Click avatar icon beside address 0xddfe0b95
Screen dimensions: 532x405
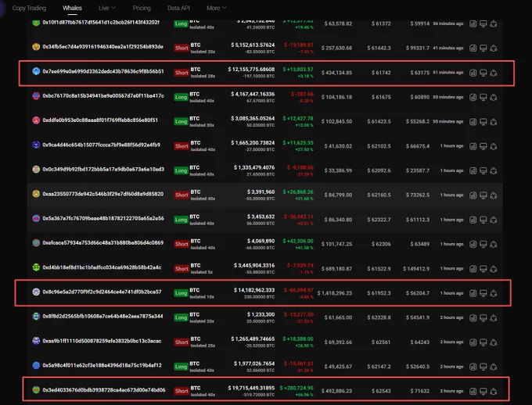36,120
